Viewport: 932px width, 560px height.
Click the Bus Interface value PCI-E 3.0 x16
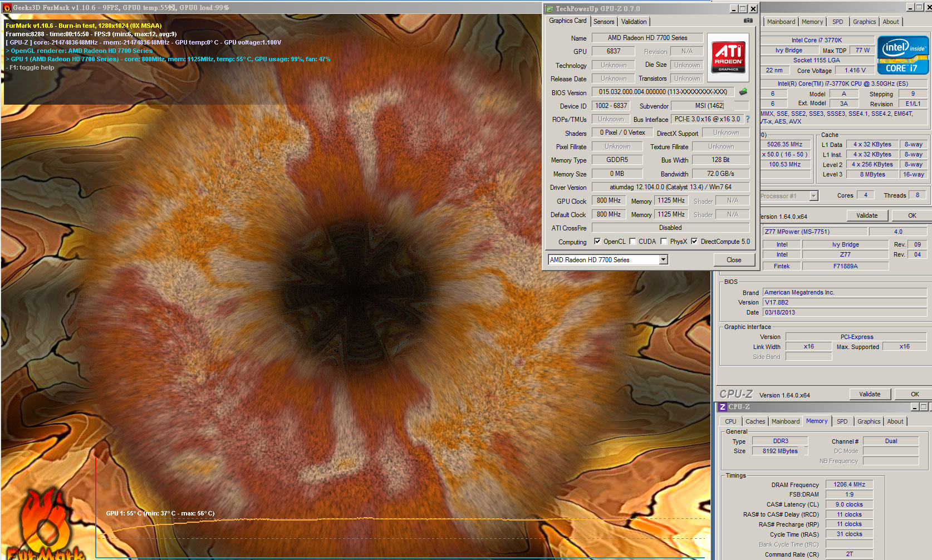707,119
